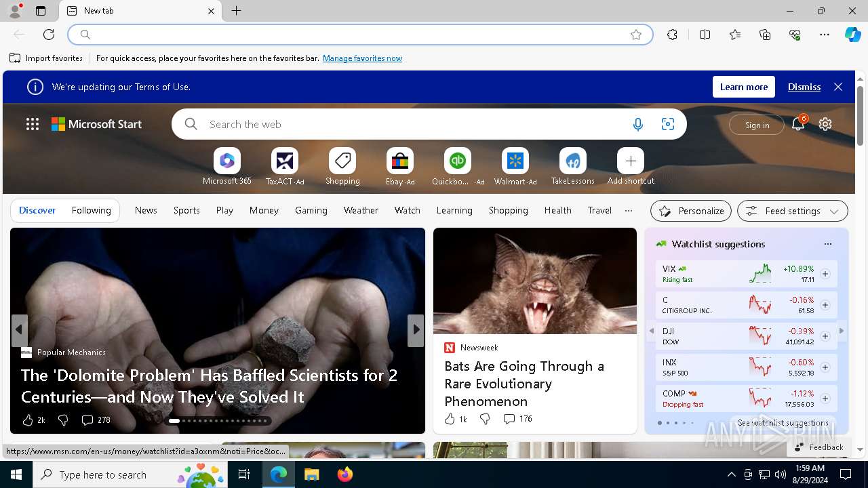Image resolution: width=868 pixels, height=488 pixels.
Task: Expand the Feed settings dropdown
Action: coord(793,211)
